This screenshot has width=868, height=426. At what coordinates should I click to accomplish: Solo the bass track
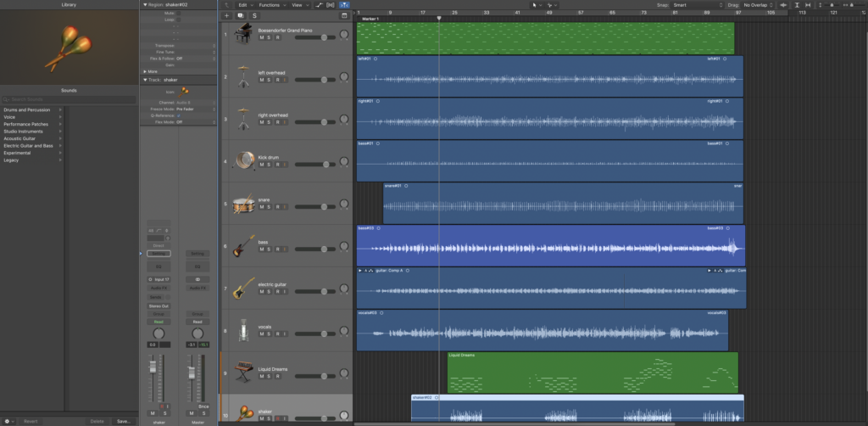(269, 249)
